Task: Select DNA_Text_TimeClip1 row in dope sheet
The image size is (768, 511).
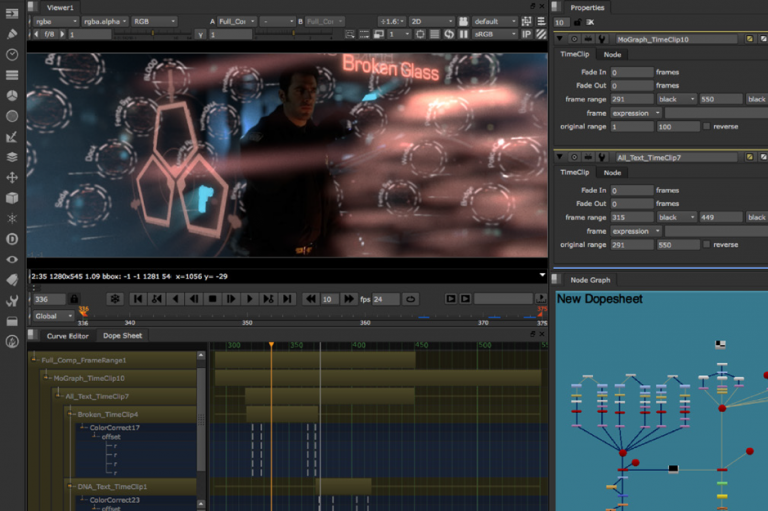Action: [112, 486]
